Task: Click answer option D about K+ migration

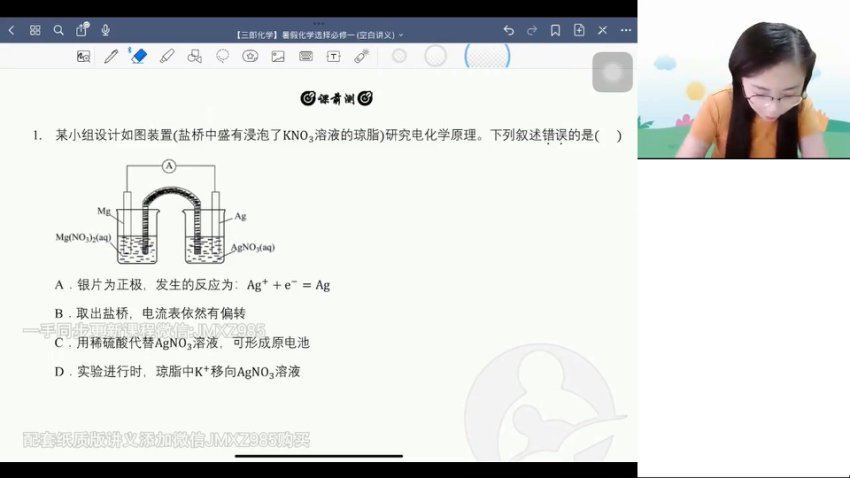Action: (177, 372)
